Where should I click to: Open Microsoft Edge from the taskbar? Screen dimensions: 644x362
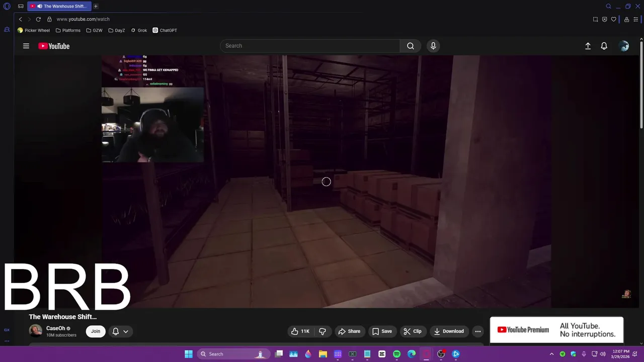tap(412, 354)
